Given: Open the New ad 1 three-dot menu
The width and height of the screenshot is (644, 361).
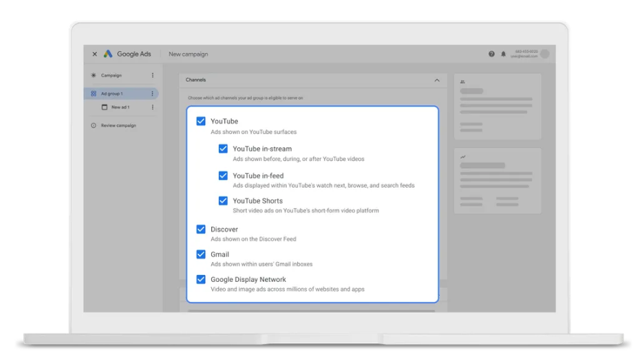Looking at the screenshot, I should 153,107.
